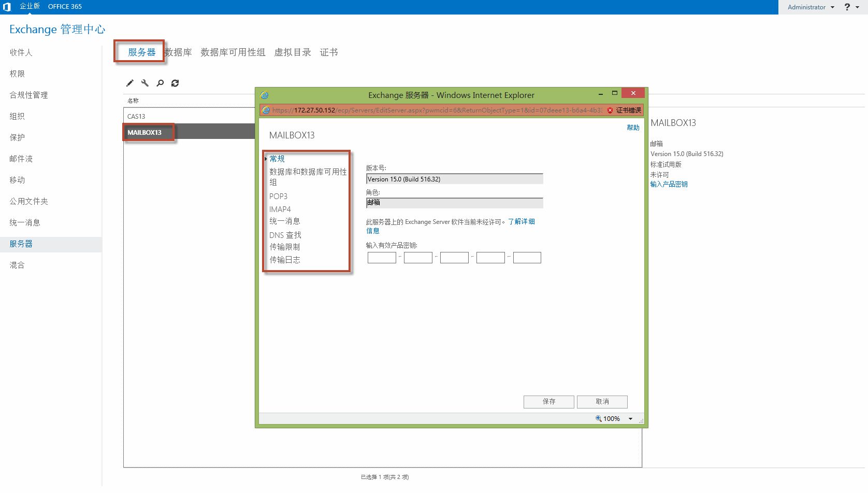The image size is (868, 493).
Task: Open 传输日志 section in dialog
Action: [285, 260]
